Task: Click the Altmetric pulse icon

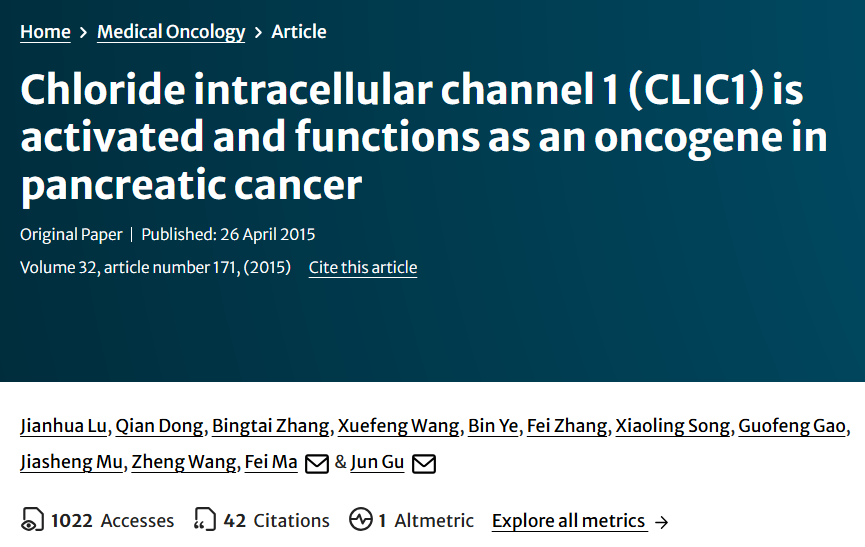Action: tap(361, 519)
